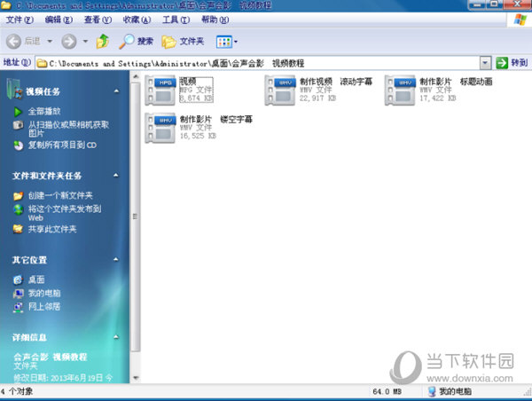The image size is (532, 401).
Task: Open the forward history dropdown arrow
Action: [85, 42]
